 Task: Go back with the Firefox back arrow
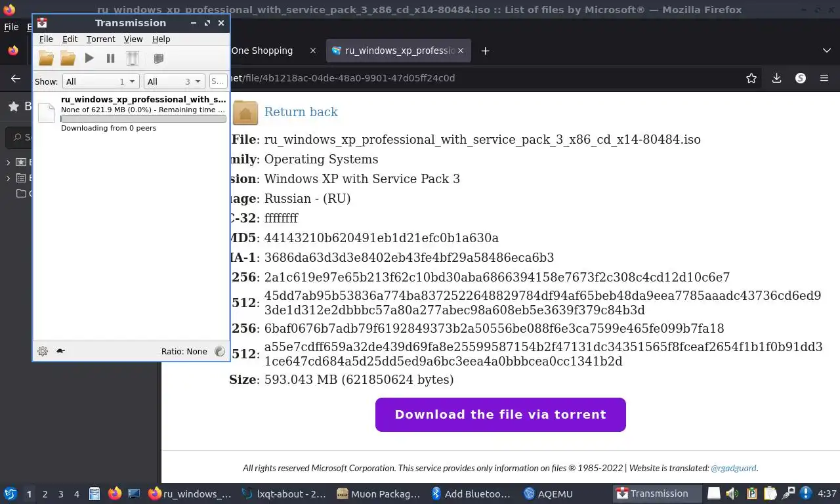click(x=16, y=78)
